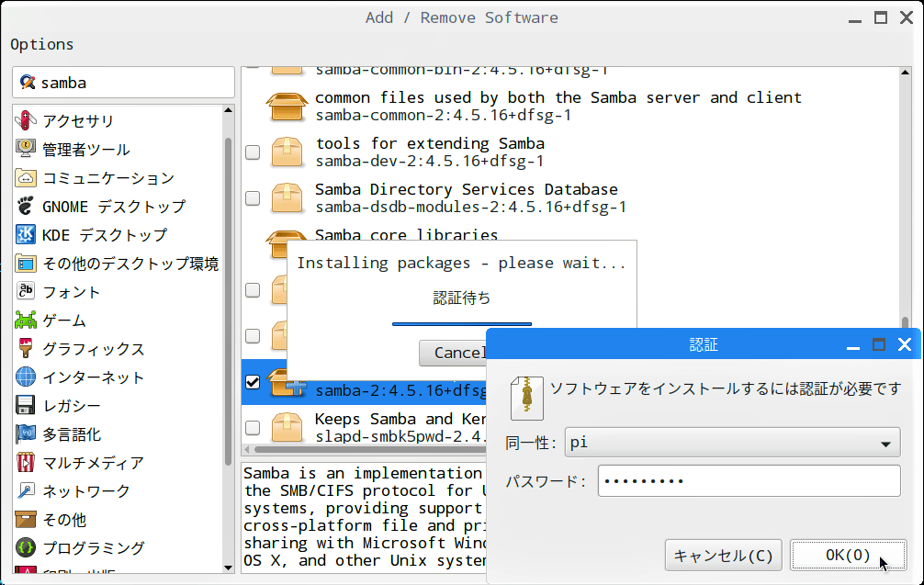Screen dimensions: 924x585
Task: Select the 多言語化 flag icon
Action: 26,433
